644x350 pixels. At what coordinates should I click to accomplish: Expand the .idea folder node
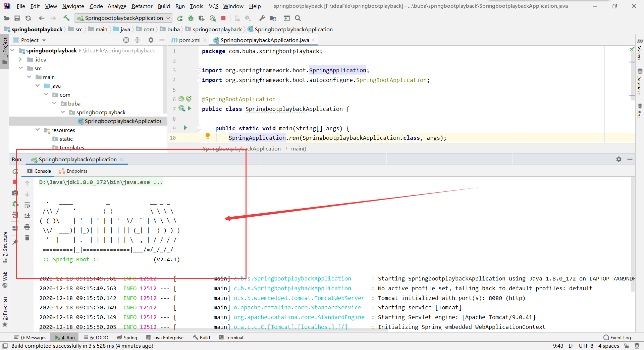coord(20,59)
